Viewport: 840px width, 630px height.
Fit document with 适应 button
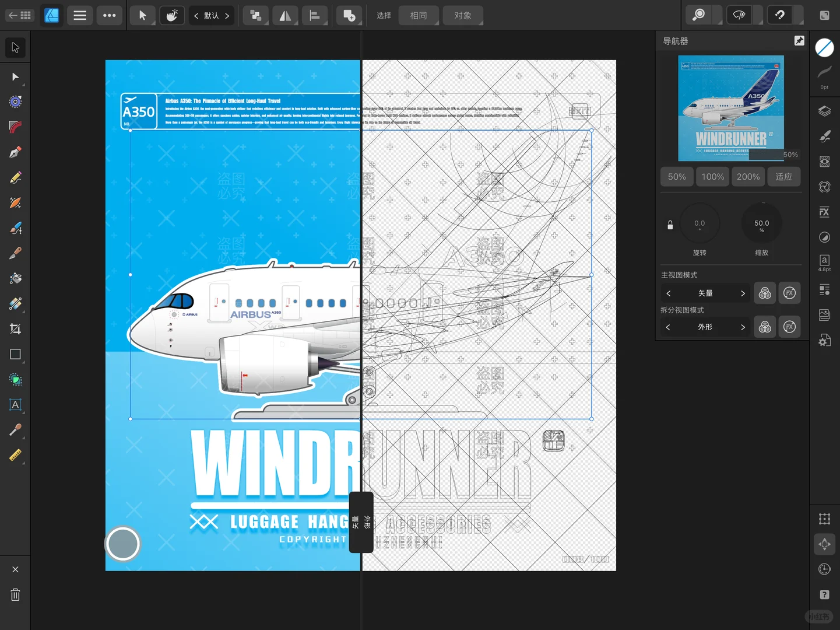click(783, 177)
